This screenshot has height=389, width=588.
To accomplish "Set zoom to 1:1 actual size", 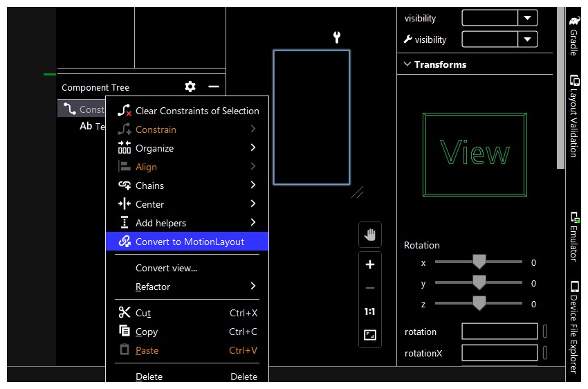I will coord(370,311).
